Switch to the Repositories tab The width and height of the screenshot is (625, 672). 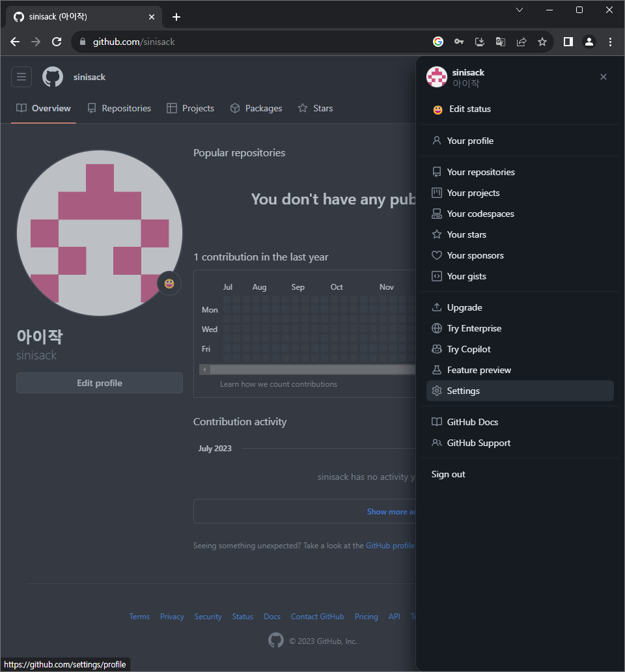[x=119, y=109]
